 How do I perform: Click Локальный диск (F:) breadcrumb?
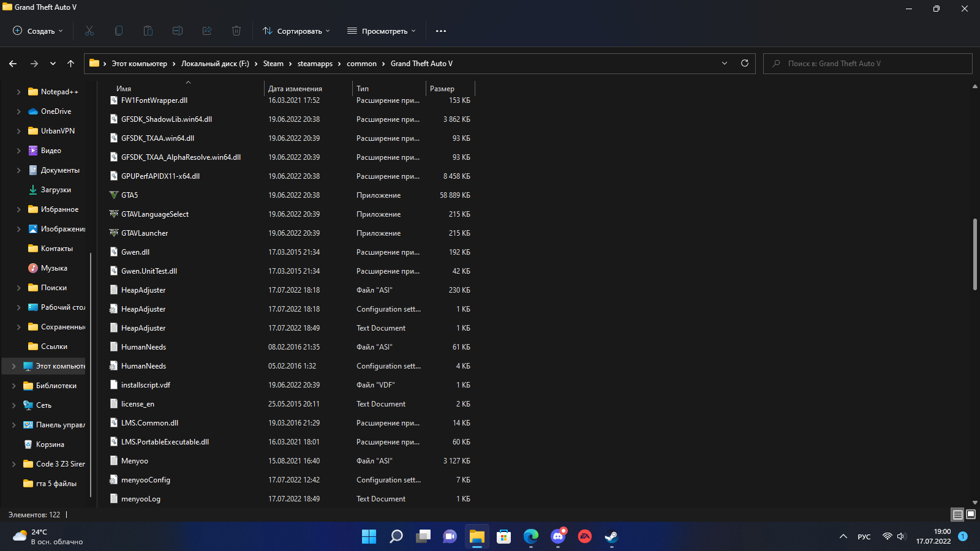(215, 64)
